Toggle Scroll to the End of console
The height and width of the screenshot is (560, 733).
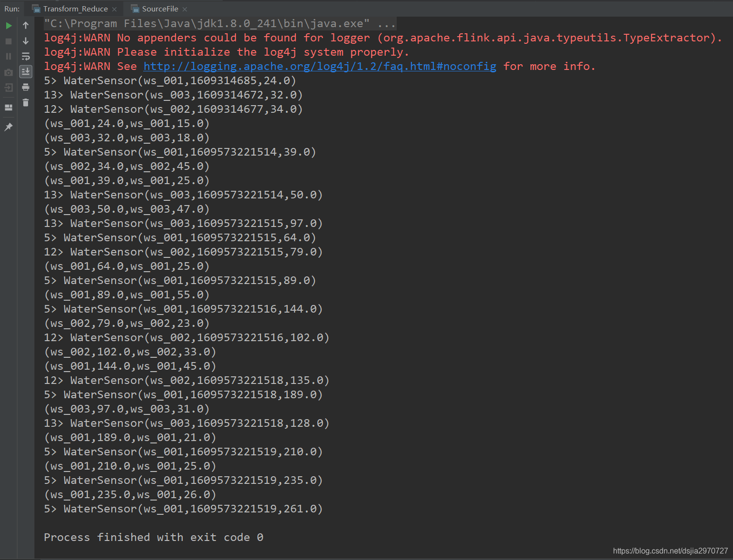[26, 71]
